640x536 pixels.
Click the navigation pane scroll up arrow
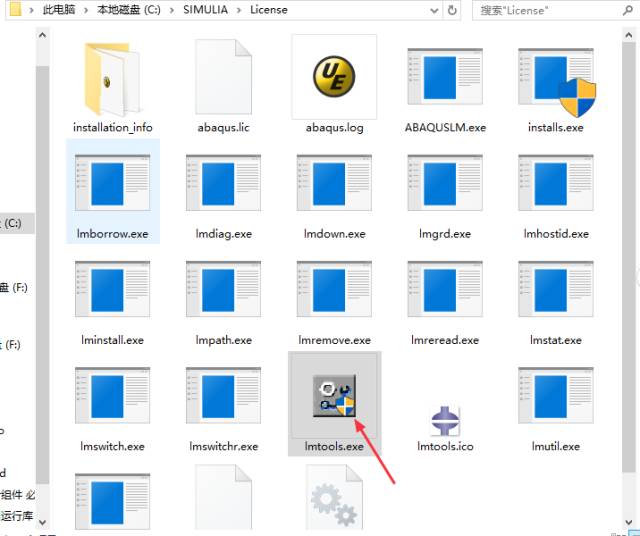click(x=43, y=35)
